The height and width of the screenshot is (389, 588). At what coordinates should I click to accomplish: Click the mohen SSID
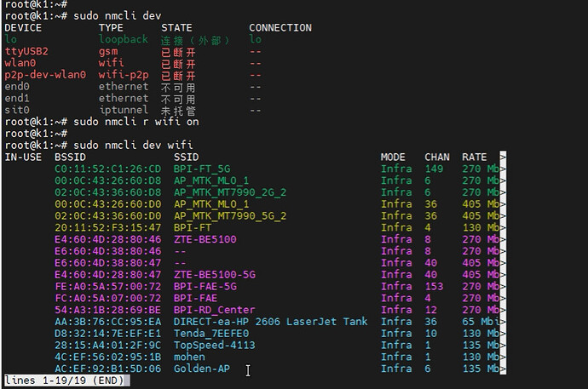(189, 358)
